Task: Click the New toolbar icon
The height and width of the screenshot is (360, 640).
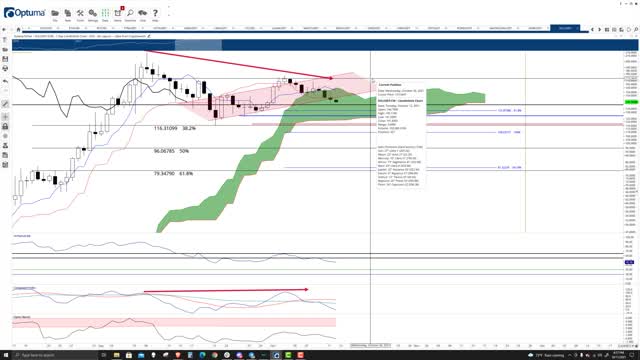Action: click(68, 13)
